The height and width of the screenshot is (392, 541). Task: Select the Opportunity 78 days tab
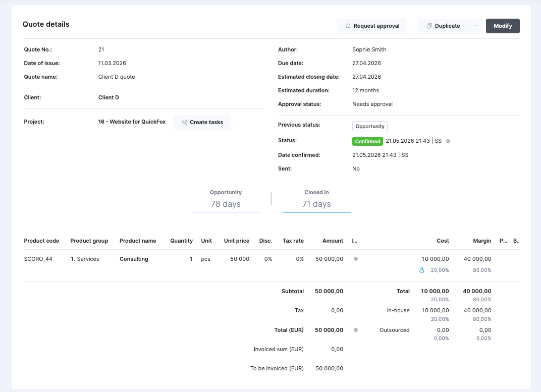pos(226,200)
